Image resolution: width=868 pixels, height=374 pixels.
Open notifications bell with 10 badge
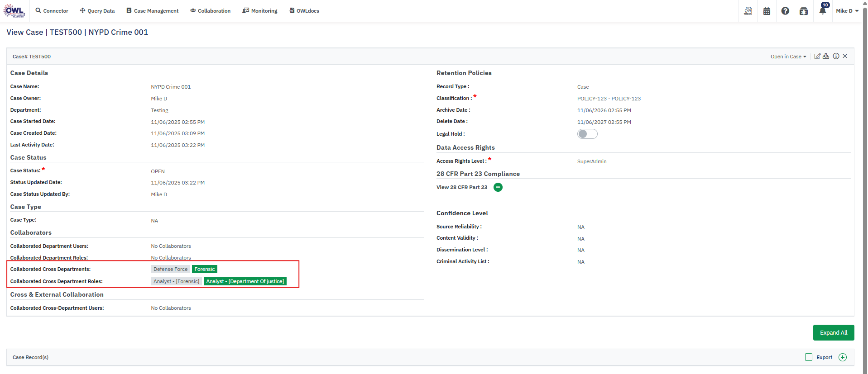coord(822,10)
